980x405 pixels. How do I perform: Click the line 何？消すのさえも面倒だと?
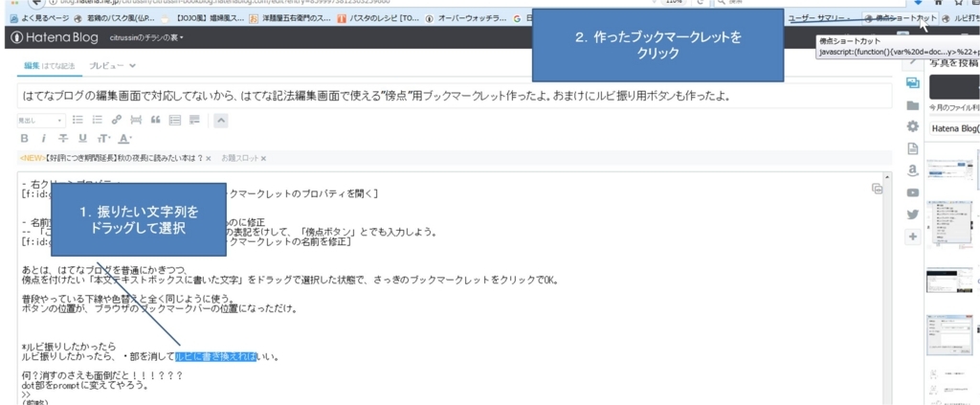(101, 375)
